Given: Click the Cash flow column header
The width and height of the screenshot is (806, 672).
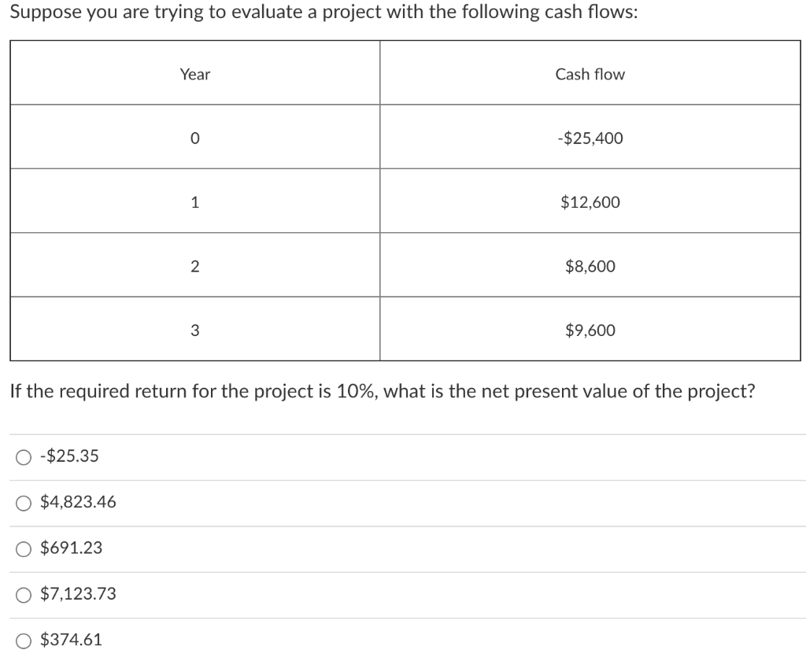Looking at the screenshot, I should (590, 74).
